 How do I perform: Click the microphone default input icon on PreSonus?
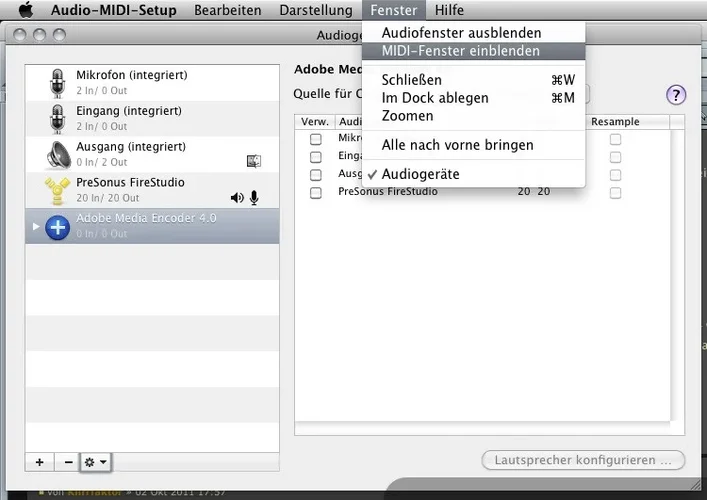[x=254, y=197]
